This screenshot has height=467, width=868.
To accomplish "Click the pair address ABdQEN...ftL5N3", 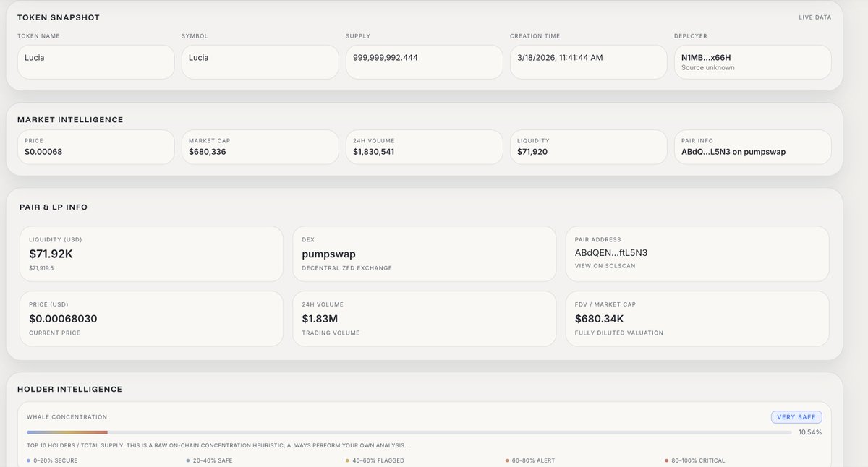I will point(611,254).
